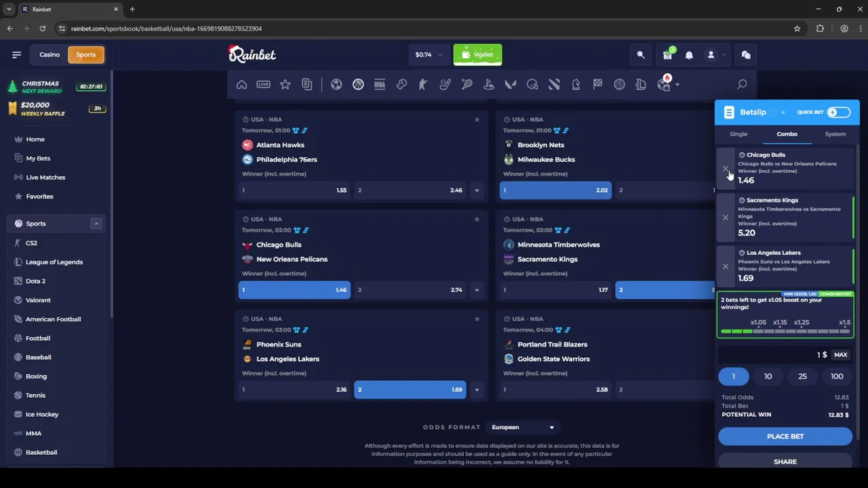Deselect Los Angeles Lakers odds 1.69
Viewport: 868px width, 488px height.
point(410,390)
